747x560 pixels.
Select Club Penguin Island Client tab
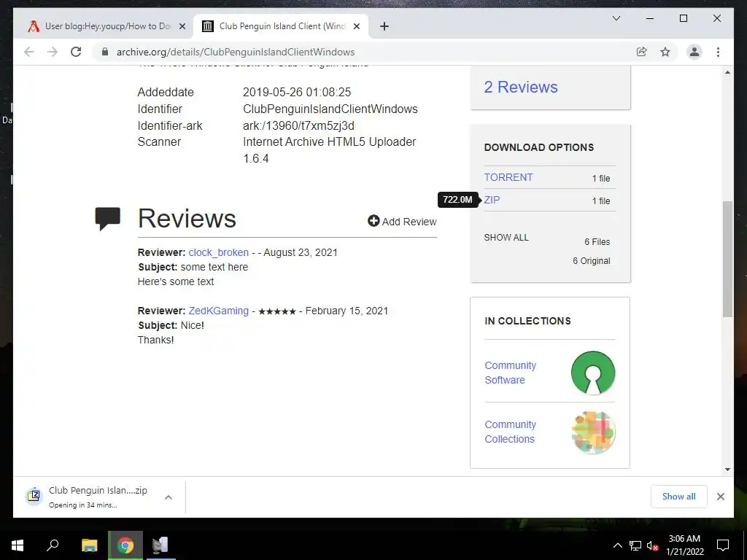(281, 26)
